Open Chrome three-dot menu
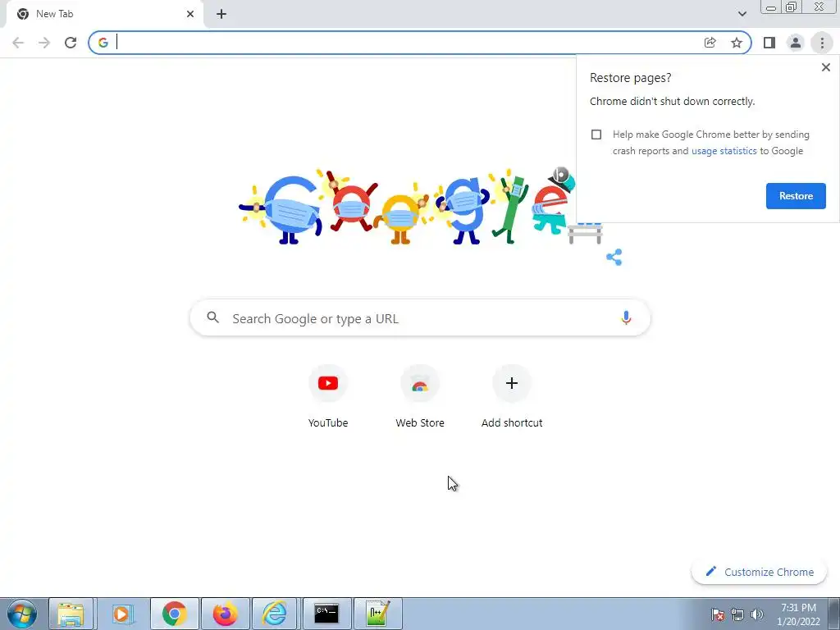The image size is (840, 630). pos(822,43)
